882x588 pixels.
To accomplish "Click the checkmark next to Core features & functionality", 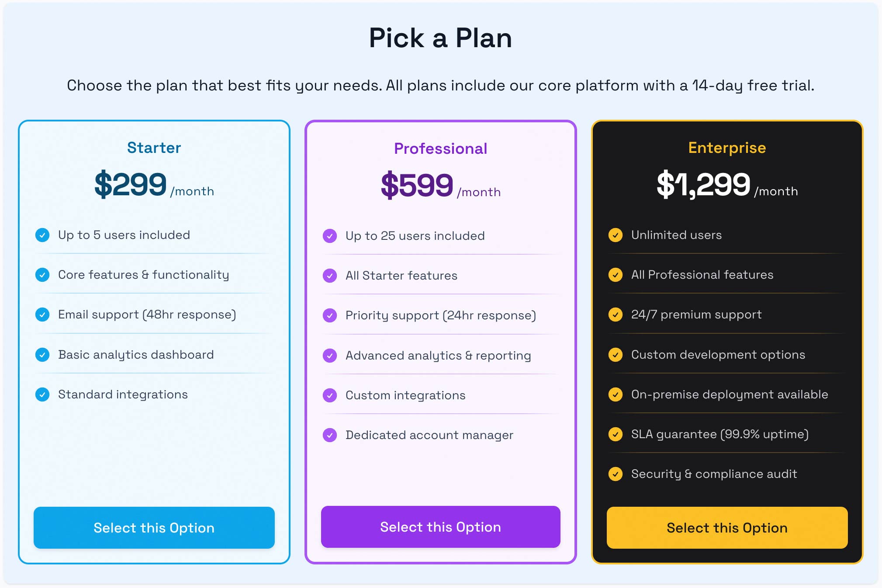I will tap(42, 275).
